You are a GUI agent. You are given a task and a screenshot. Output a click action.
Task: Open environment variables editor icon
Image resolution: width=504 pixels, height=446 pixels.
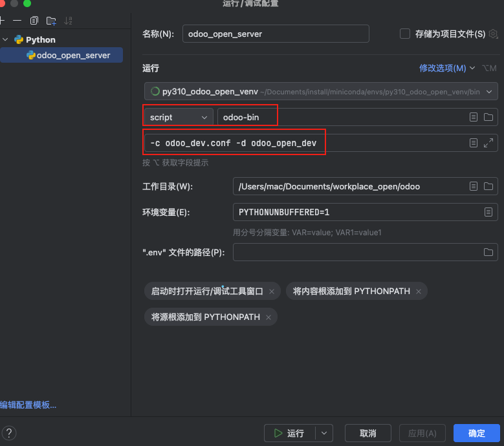point(488,212)
